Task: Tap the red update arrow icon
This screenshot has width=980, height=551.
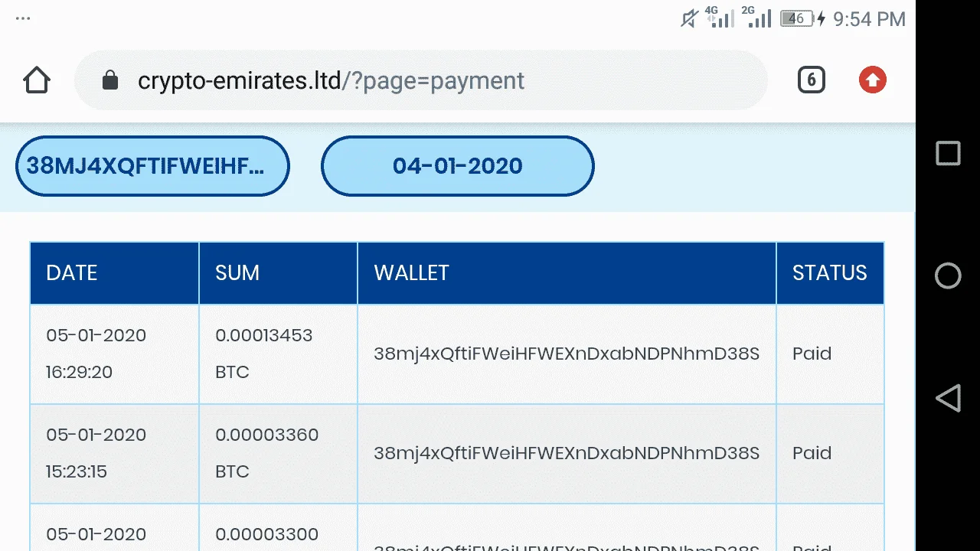Action: 873,80
